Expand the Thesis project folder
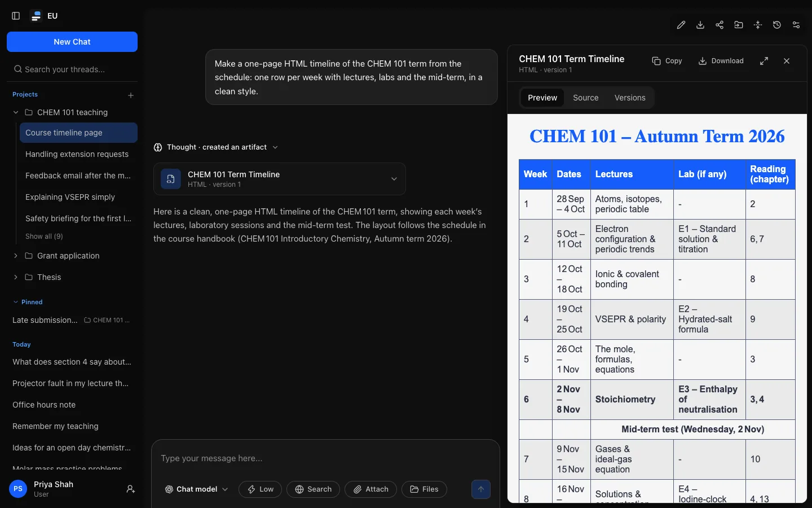Image resolution: width=812 pixels, height=508 pixels. tap(16, 277)
